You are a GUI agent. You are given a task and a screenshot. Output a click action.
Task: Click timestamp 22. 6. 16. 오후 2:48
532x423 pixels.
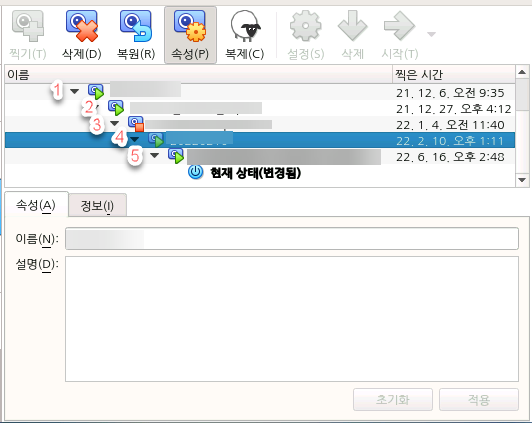point(450,157)
